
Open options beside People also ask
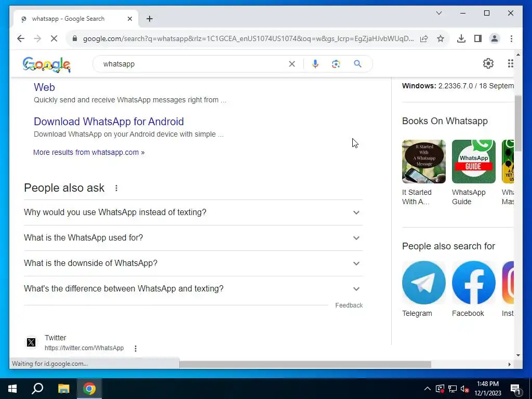pyautogui.click(x=116, y=188)
